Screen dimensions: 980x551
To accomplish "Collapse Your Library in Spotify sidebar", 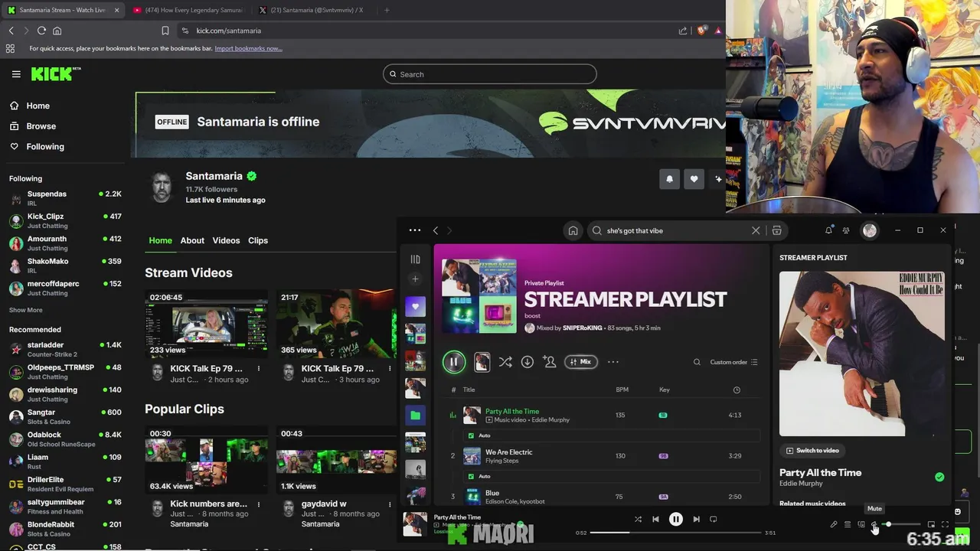I will click(415, 259).
